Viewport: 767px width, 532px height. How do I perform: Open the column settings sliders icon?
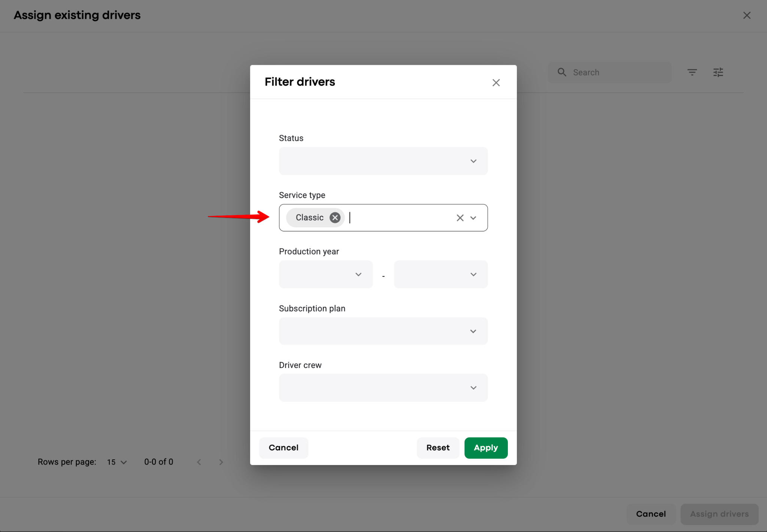click(718, 72)
